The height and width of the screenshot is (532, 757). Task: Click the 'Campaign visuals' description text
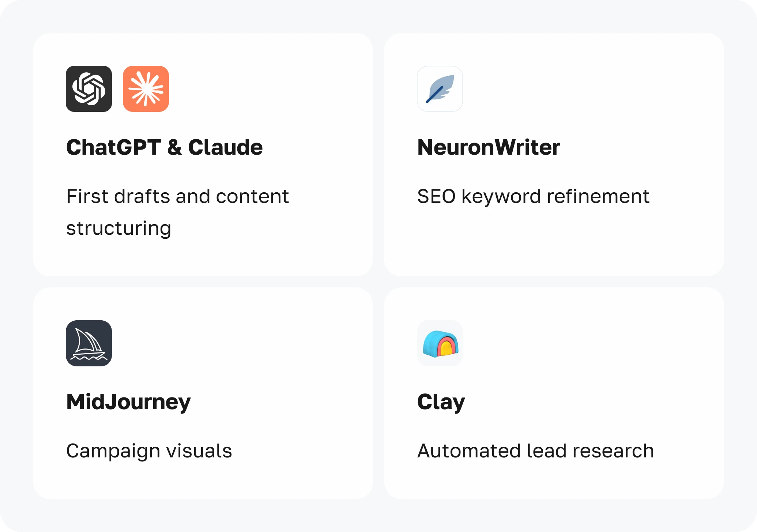[x=149, y=451]
